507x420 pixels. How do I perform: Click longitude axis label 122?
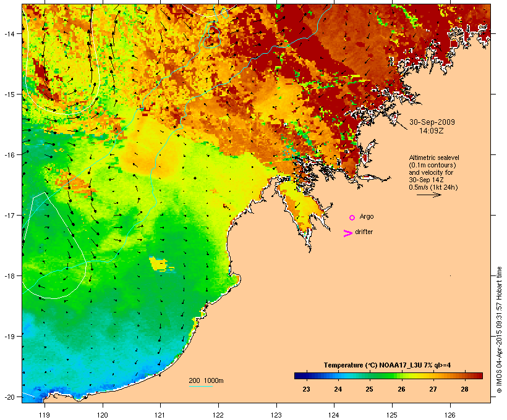218,415
